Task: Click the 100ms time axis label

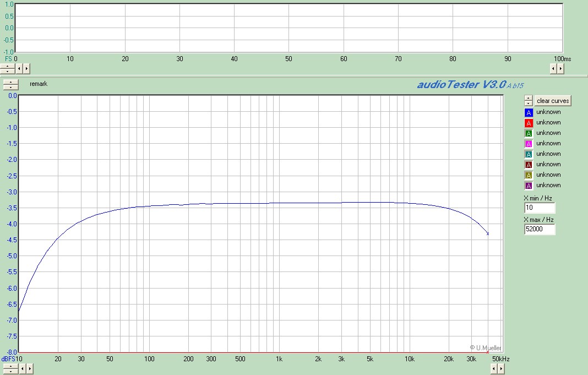Action: (563, 59)
